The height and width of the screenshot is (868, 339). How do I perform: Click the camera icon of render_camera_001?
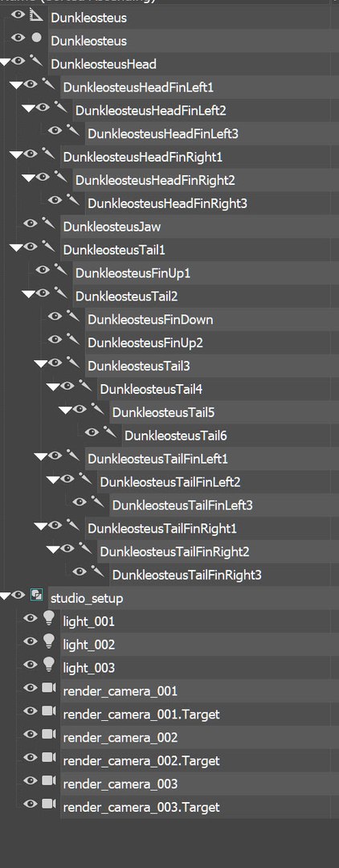point(49,688)
